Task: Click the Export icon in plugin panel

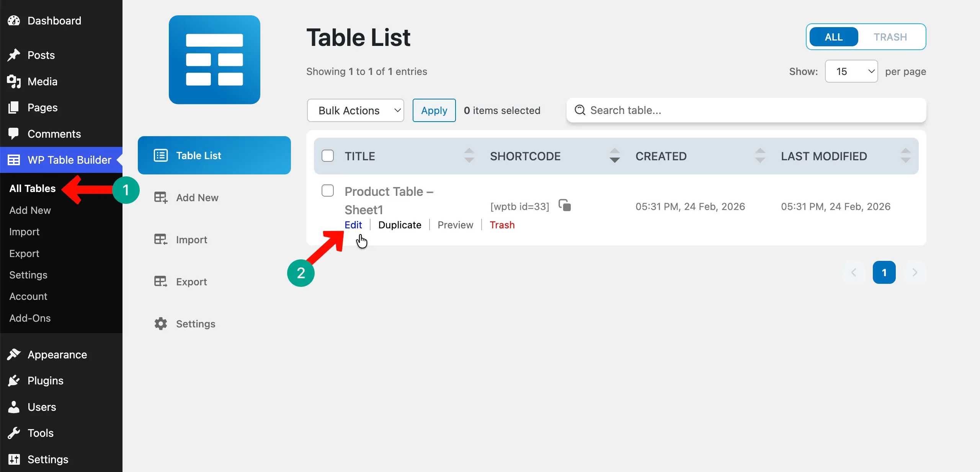Action: 161,282
